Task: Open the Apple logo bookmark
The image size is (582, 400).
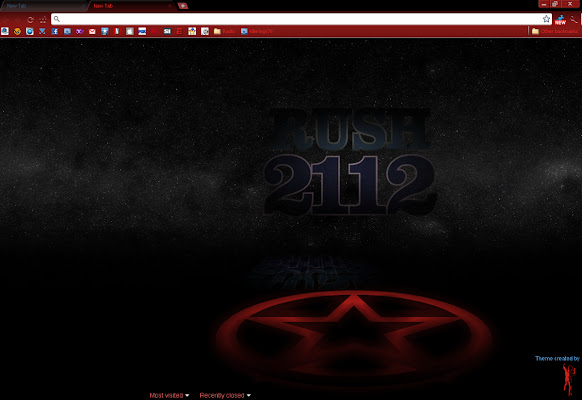Action: [x=130, y=31]
